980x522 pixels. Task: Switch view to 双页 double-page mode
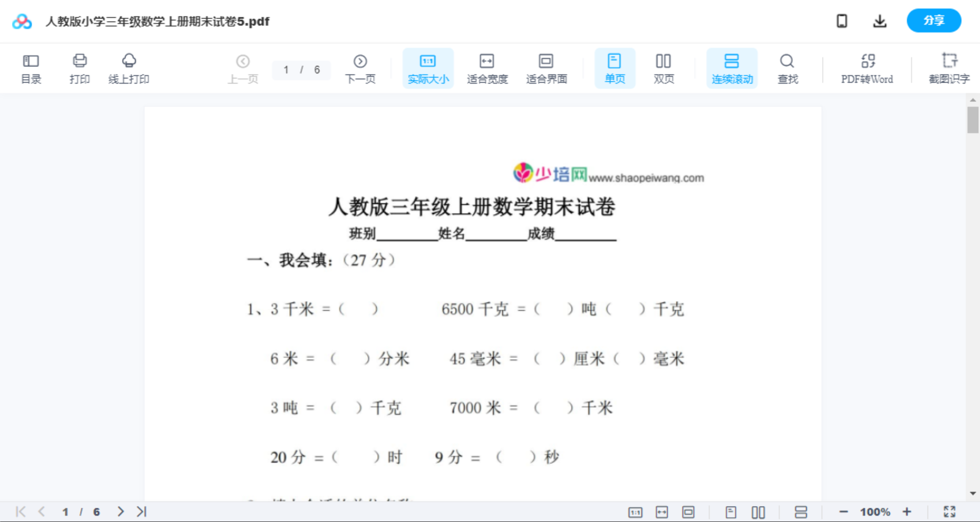click(664, 68)
